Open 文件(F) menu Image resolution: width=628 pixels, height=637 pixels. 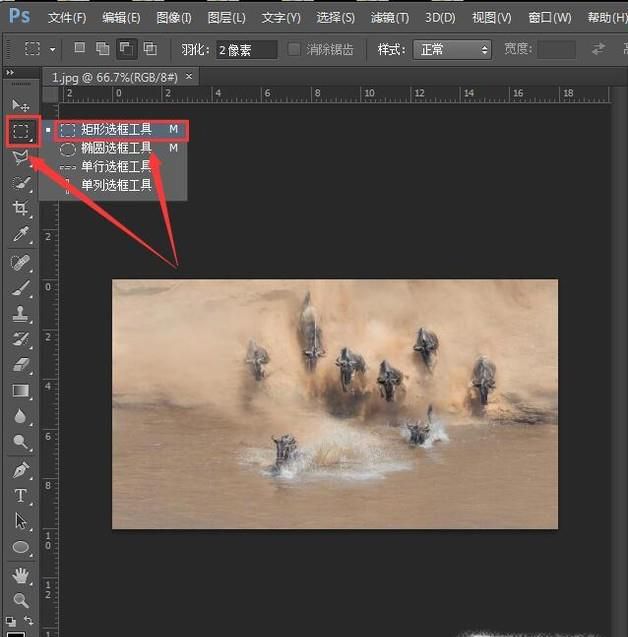[x=67, y=18]
